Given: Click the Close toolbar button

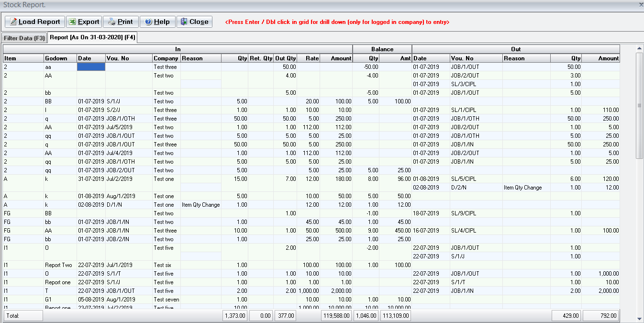Looking at the screenshot, I should [x=194, y=22].
